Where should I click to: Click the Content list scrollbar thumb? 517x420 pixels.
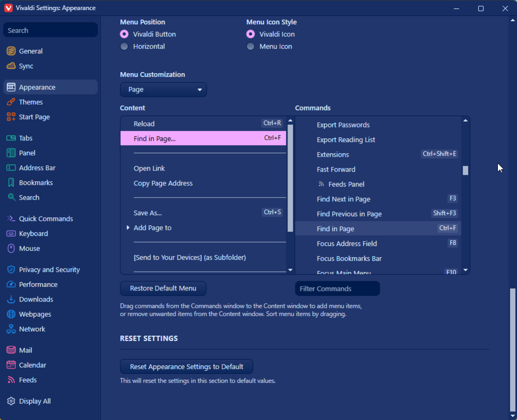pyautogui.click(x=290, y=178)
